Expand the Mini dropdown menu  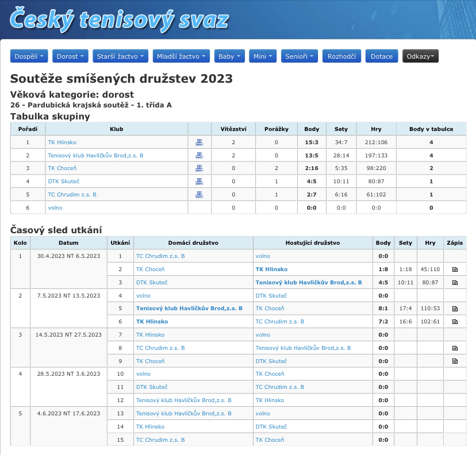[263, 56]
